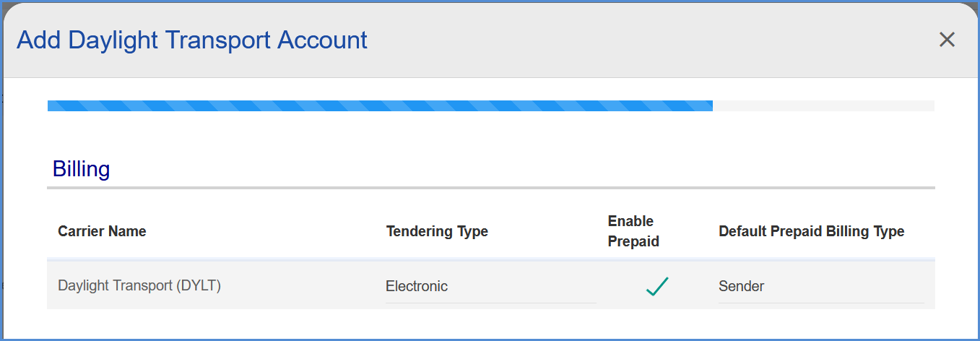The height and width of the screenshot is (341, 980).
Task: Click the gray divider line under Billing
Action: 491,188
